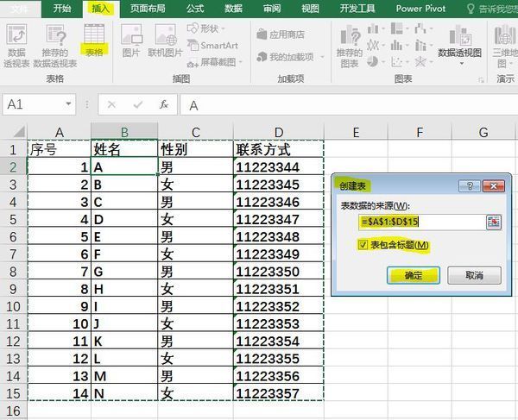Image resolution: width=518 pixels, height=420 pixels.
Task: Insert Online Pictures (联机图片)
Action: click(x=165, y=41)
